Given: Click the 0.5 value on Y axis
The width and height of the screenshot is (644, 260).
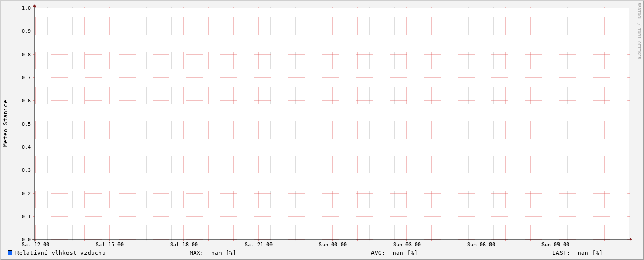Looking at the screenshot, I should coord(26,124).
